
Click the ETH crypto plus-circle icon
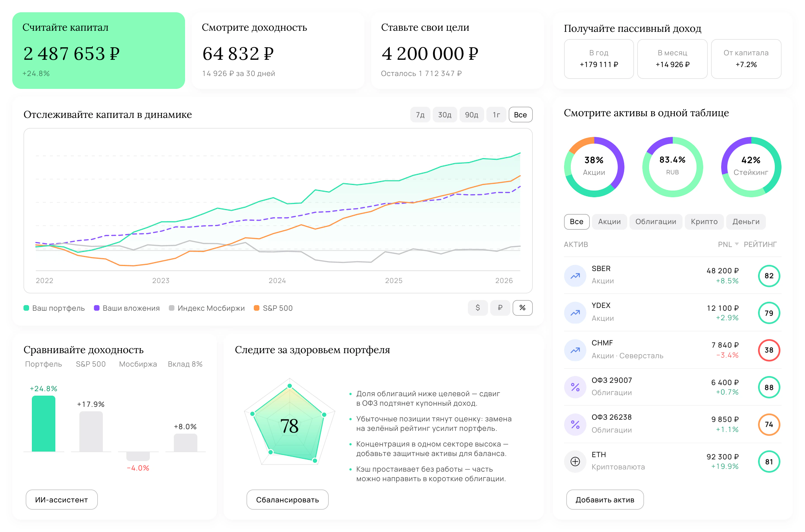pyautogui.click(x=575, y=461)
